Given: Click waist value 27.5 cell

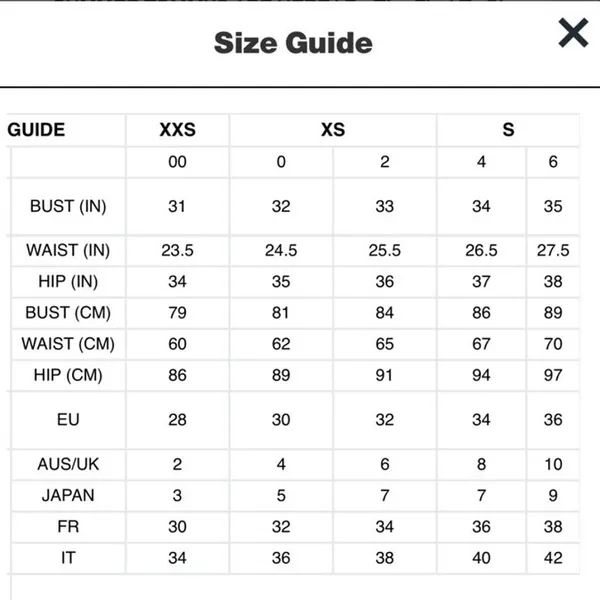Looking at the screenshot, I should coord(553,250).
